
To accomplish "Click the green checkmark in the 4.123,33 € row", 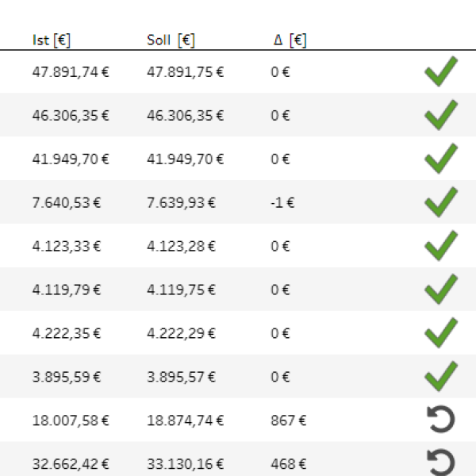I will (441, 246).
